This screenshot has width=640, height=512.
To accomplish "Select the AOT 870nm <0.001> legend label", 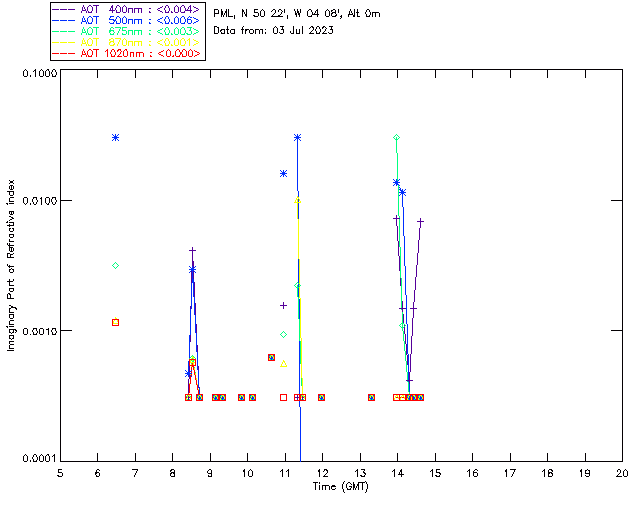I will coord(140,42).
